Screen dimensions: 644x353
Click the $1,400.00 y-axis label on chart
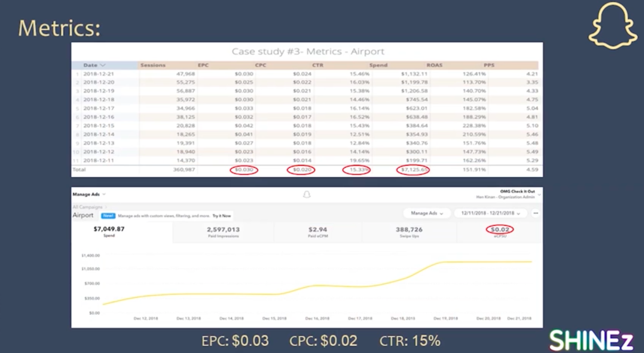[x=91, y=256]
